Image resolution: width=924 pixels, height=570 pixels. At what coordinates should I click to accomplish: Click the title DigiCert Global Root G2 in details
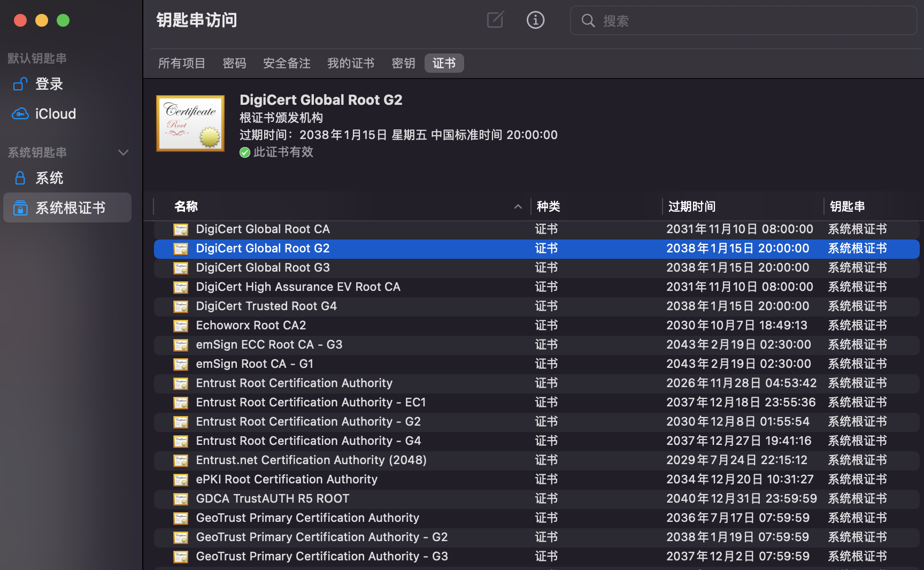pos(321,100)
